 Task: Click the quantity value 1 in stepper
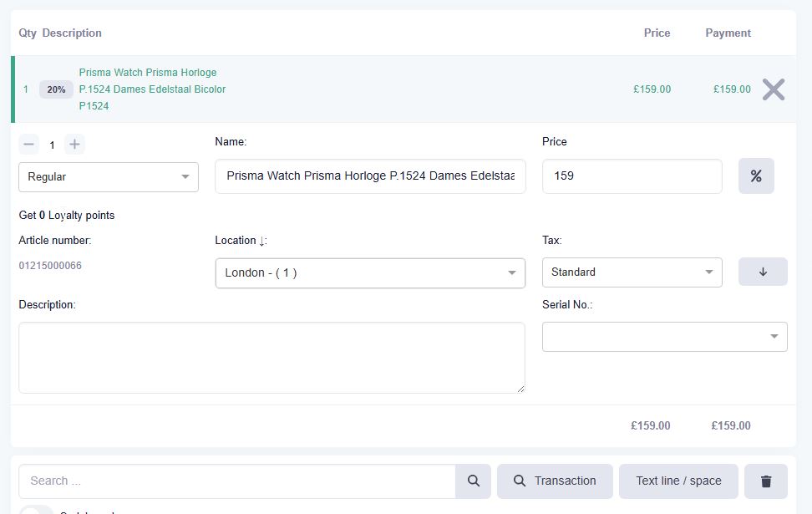[52, 145]
